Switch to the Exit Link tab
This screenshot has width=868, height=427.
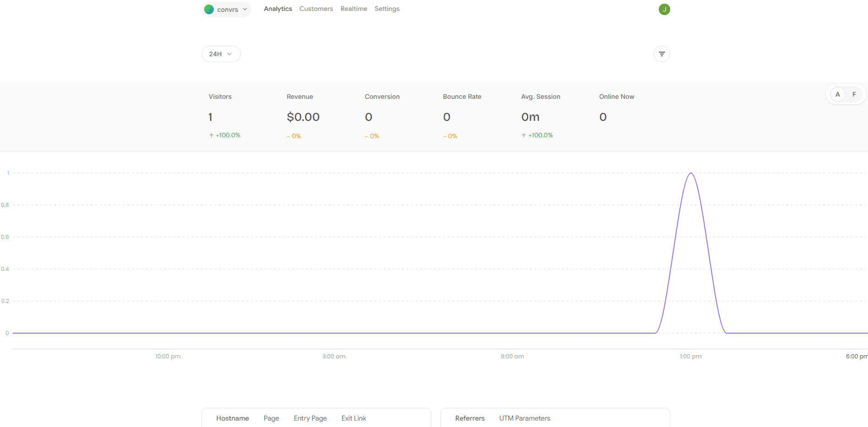(x=354, y=418)
